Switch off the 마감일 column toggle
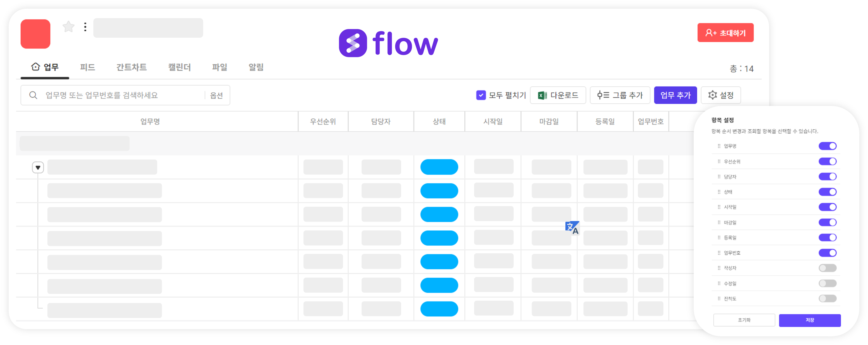Viewport: 868px width, 345px height. [828, 222]
